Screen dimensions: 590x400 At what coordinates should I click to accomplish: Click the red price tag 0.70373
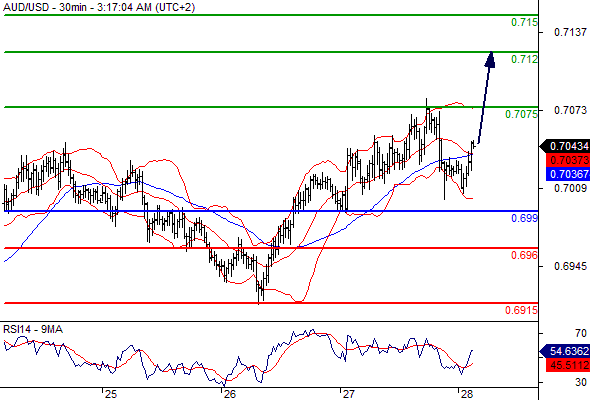(568, 160)
